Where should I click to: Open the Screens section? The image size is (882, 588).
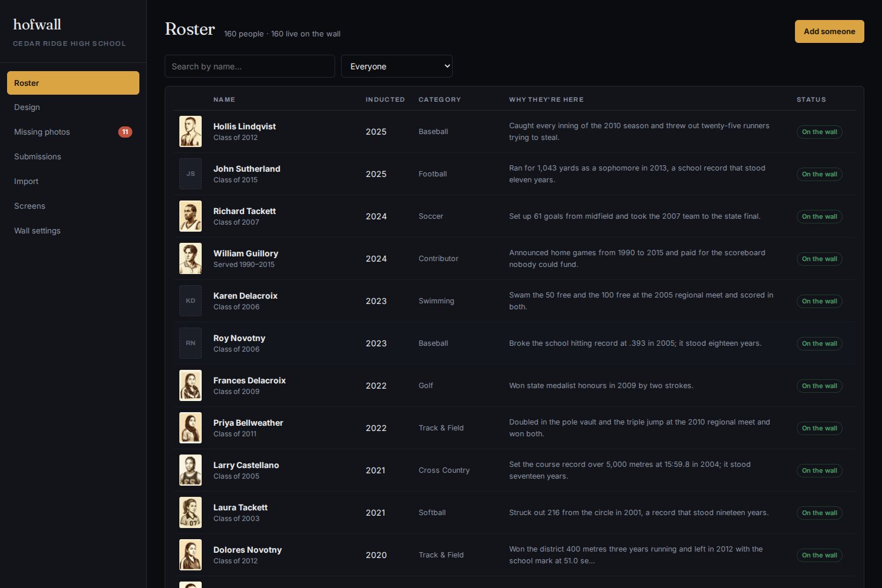click(73, 206)
